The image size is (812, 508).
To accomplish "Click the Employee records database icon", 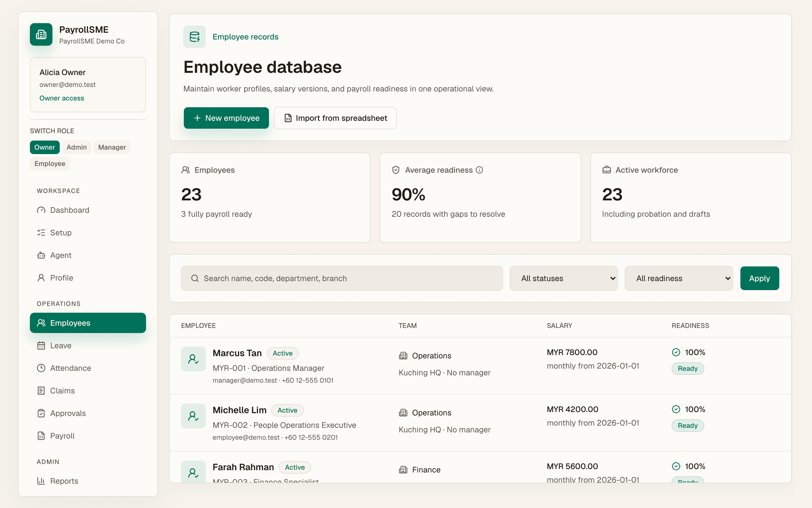I will [194, 37].
